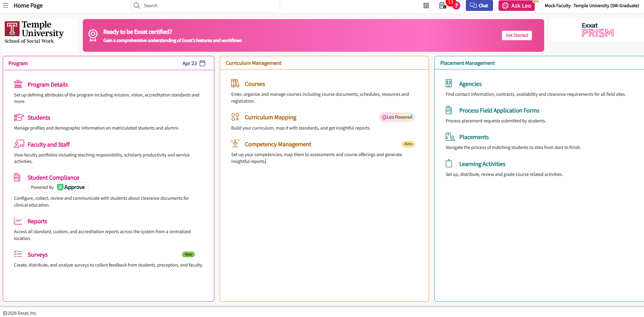Click the Competency Management icon
This screenshot has width=644, height=317.
tap(235, 144)
